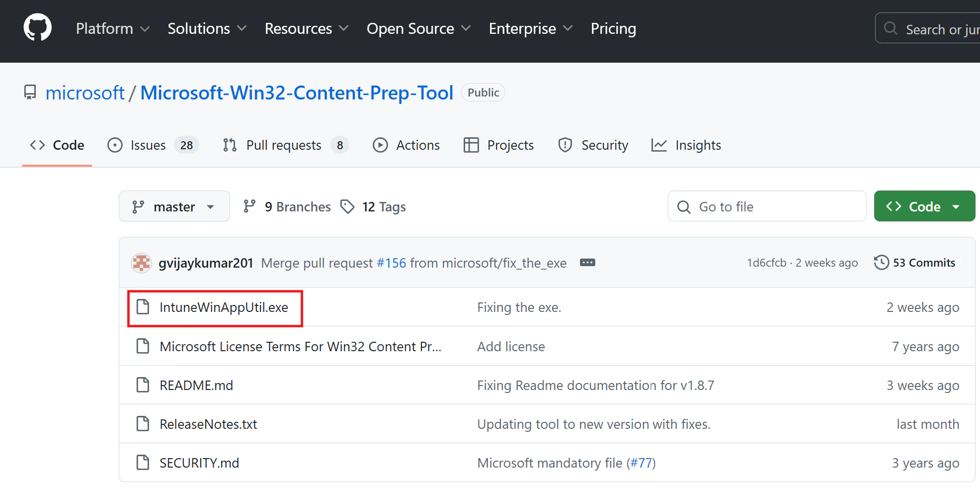Click the GitHub Octocat logo

pos(38,28)
